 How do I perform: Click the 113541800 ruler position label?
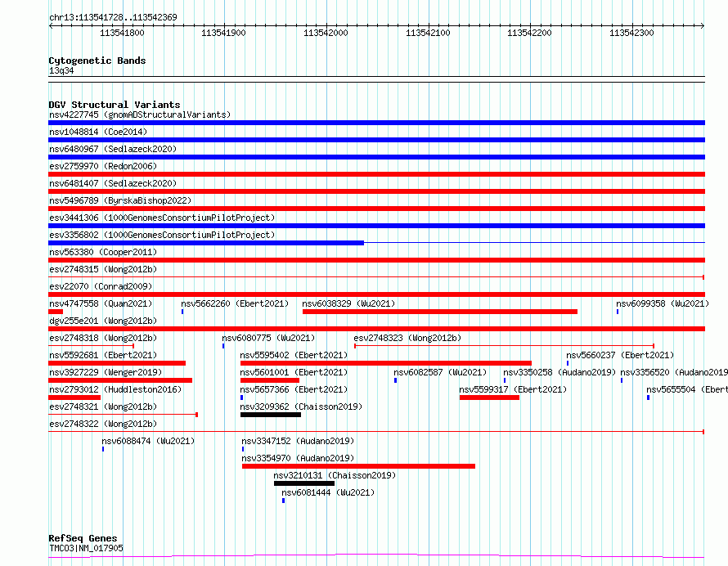pos(122,33)
